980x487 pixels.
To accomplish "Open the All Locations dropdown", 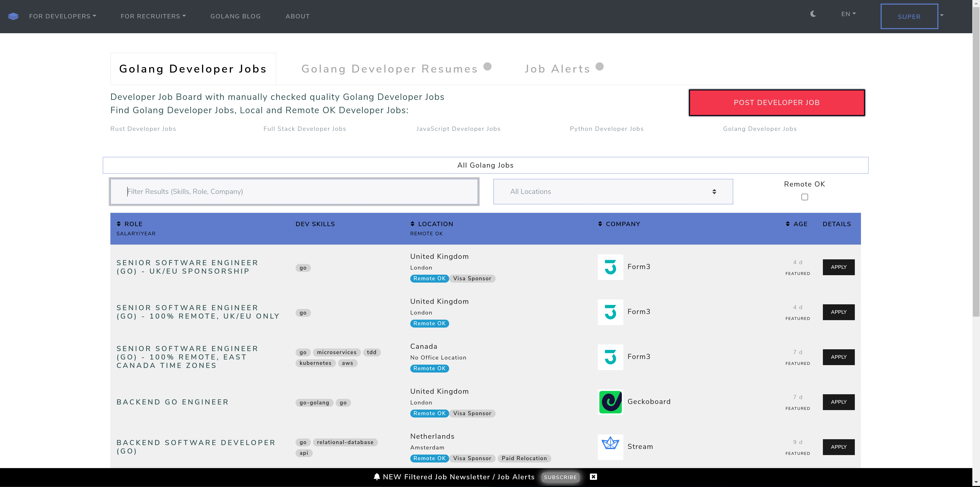I will pos(613,192).
